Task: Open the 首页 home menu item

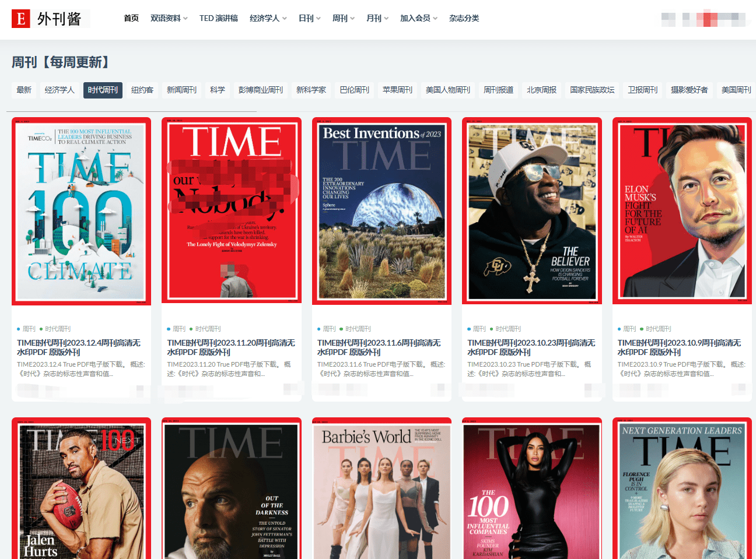Action: click(131, 18)
